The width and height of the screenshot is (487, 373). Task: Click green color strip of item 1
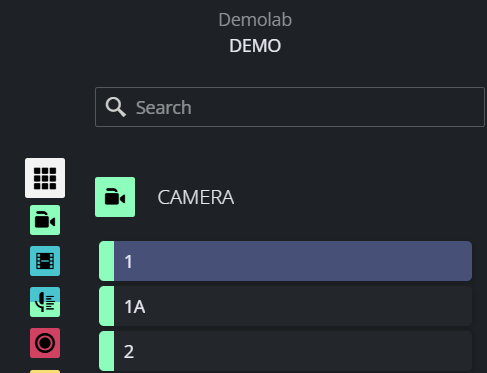point(107,261)
